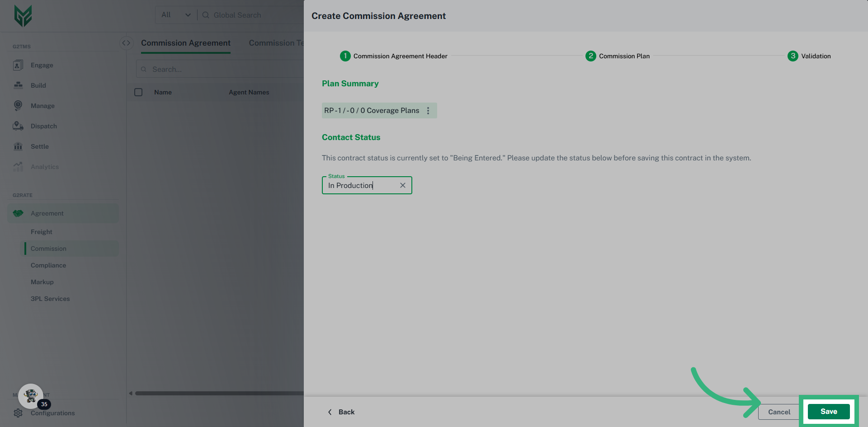
Task: Clear the Status field with X icon
Action: pyautogui.click(x=402, y=185)
